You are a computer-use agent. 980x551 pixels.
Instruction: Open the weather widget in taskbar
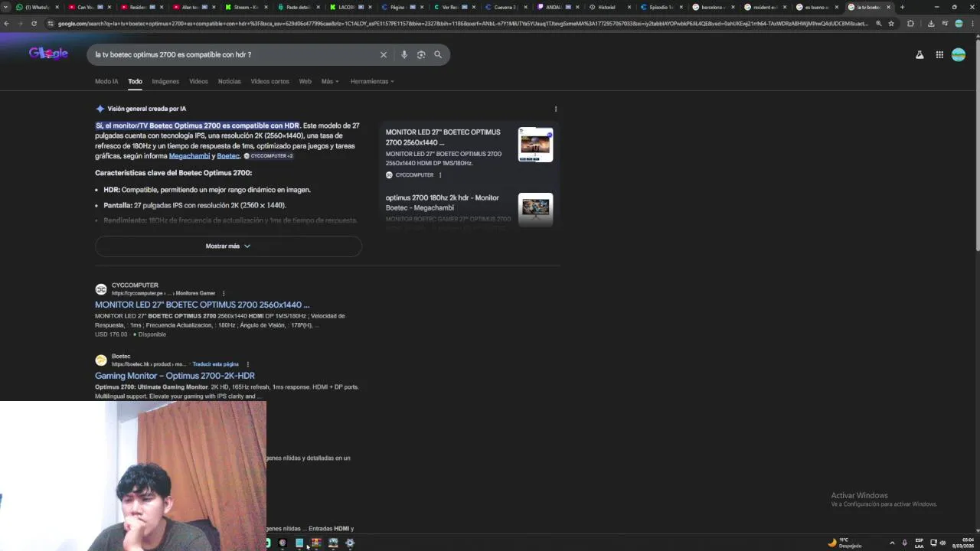coord(844,543)
